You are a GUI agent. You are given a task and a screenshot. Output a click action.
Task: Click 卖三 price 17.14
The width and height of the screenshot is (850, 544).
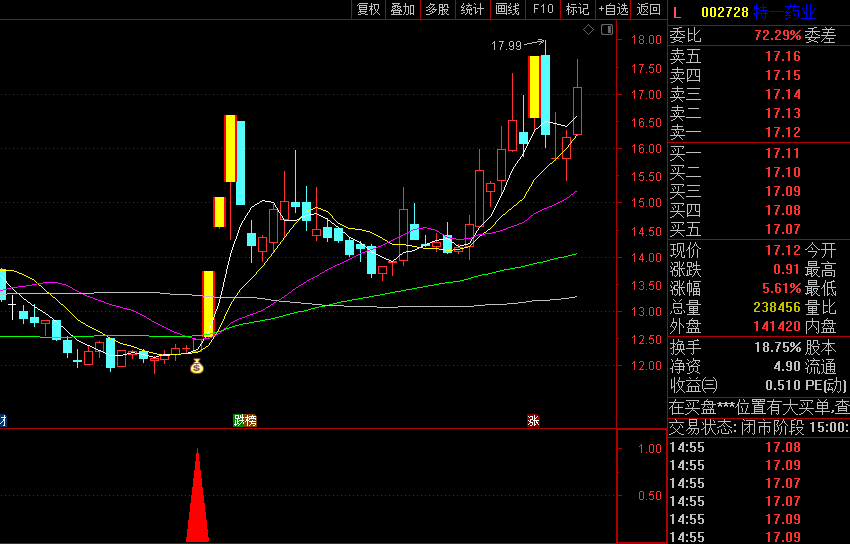tap(783, 94)
